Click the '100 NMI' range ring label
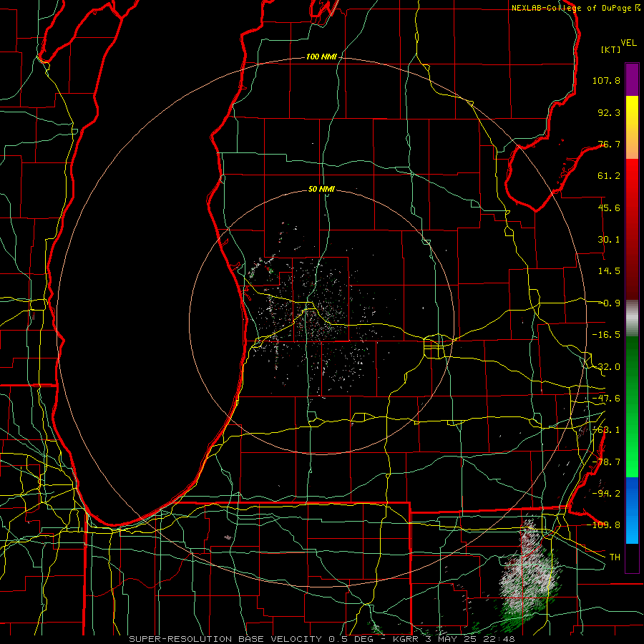Viewport: 644px width, 644px height. click(321, 57)
